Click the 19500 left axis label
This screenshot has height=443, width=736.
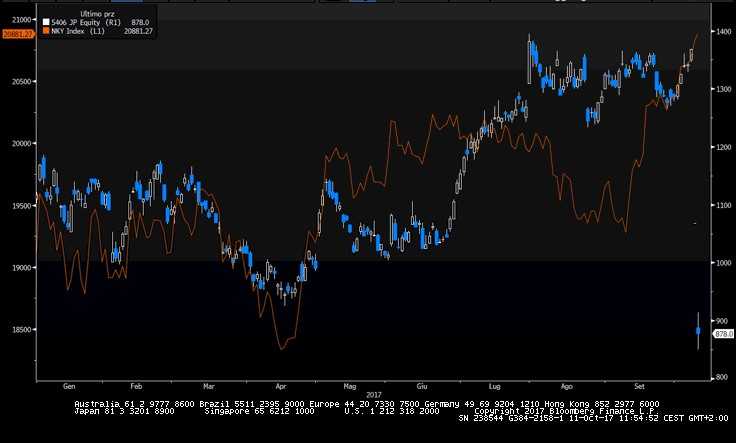pos(22,206)
